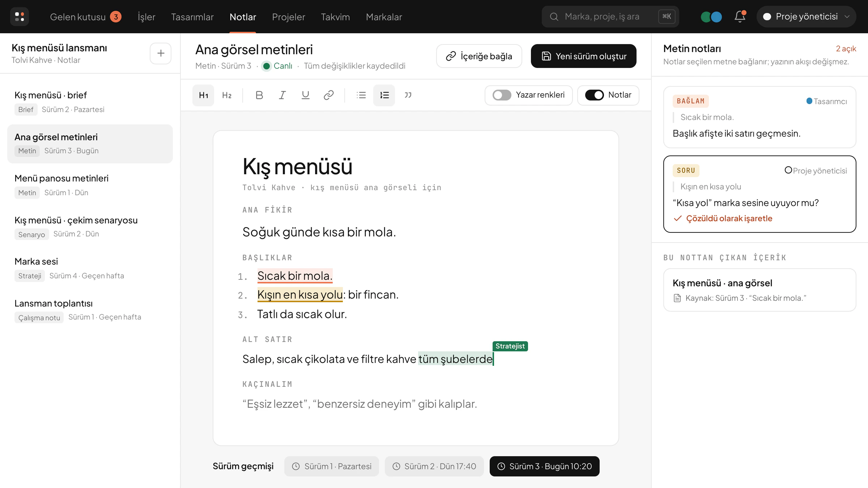Image resolution: width=868 pixels, height=488 pixels.
Task: Click the highlighted Kışın en kısa yolu text
Action: pos(300,295)
